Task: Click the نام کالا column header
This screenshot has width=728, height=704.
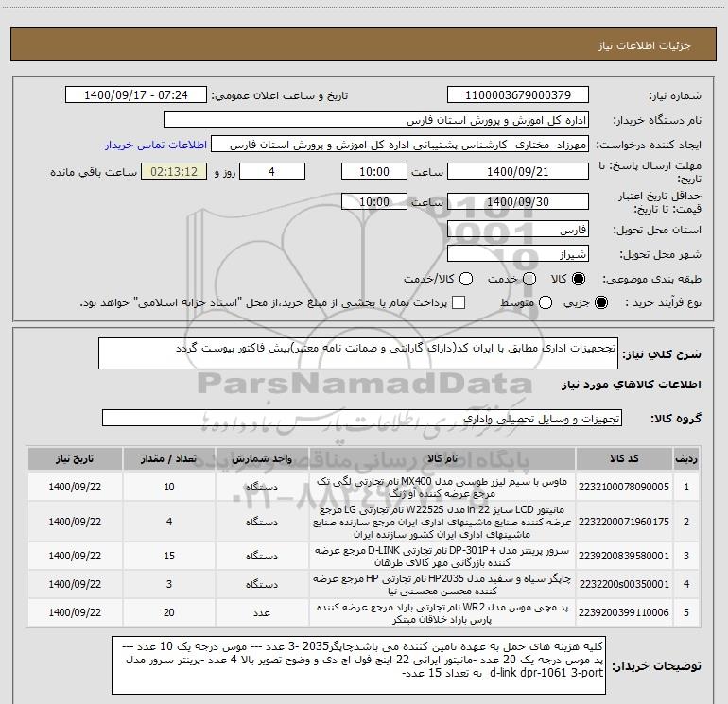Action: (x=442, y=459)
